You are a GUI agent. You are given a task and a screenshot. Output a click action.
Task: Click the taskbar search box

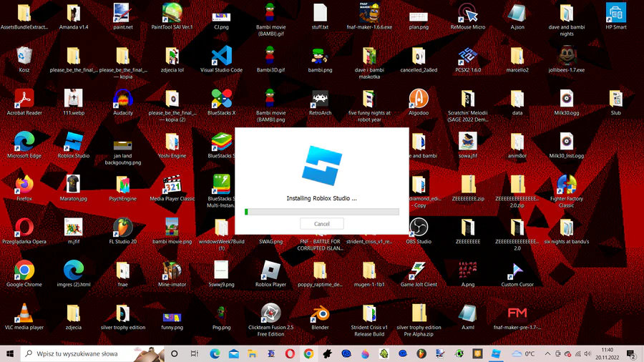(92, 353)
